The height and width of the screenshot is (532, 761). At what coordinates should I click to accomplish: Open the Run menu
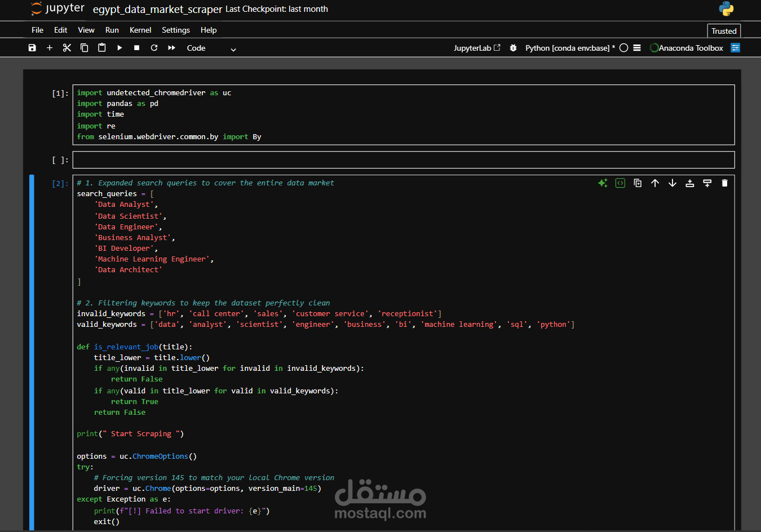pos(112,30)
